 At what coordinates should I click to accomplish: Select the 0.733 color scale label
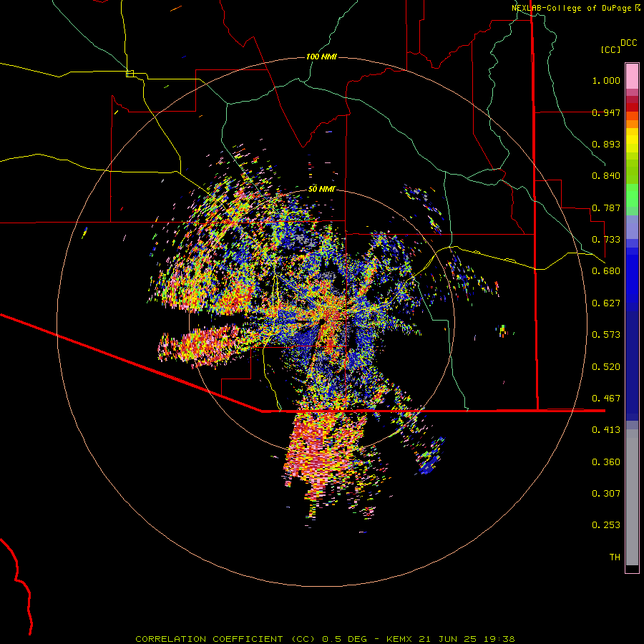point(606,240)
